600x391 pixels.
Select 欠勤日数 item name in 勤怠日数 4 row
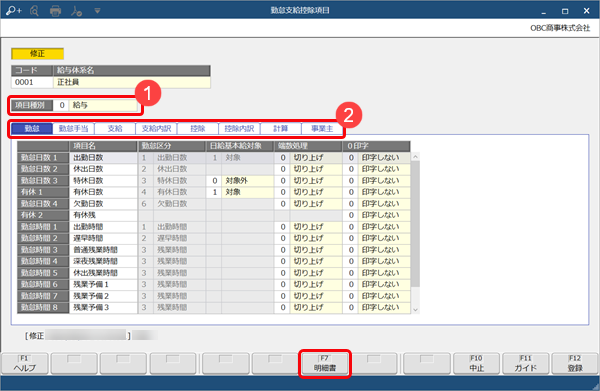pyautogui.click(x=103, y=204)
